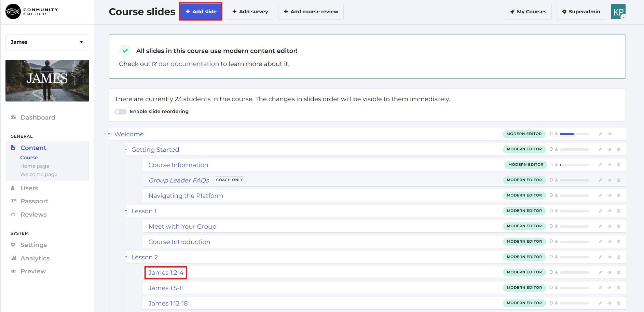Click trash icon for James 1:5-11 row
Image resolution: width=644 pixels, height=312 pixels.
point(619,288)
